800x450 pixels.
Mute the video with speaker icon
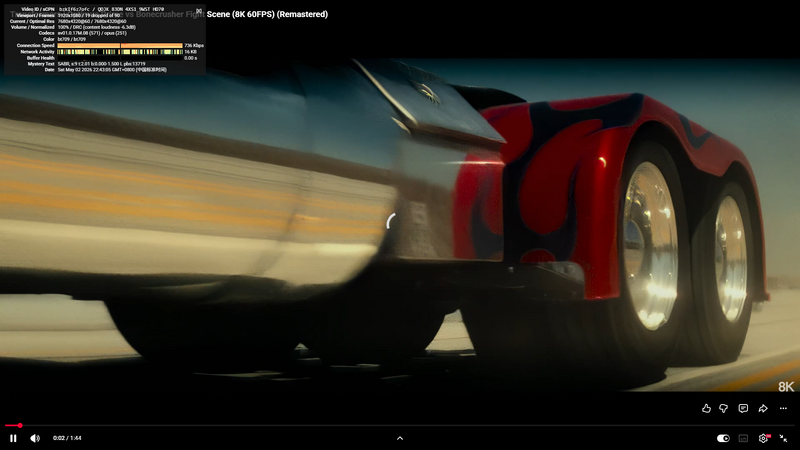coord(35,438)
